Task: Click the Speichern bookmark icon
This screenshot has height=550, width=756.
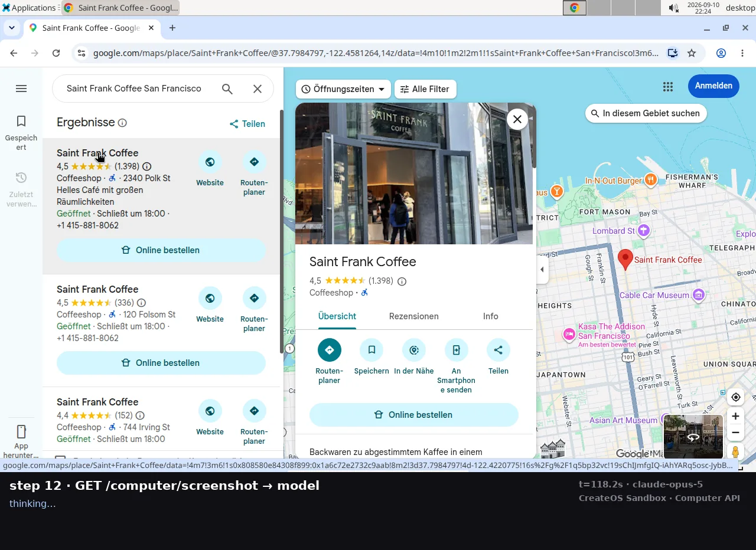Action: pos(372,350)
